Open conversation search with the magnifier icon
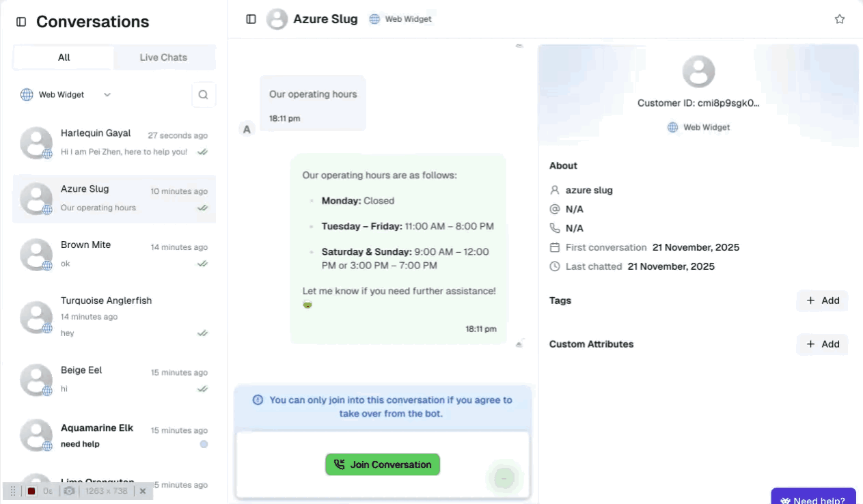The image size is (863, 504). point(204,94)
